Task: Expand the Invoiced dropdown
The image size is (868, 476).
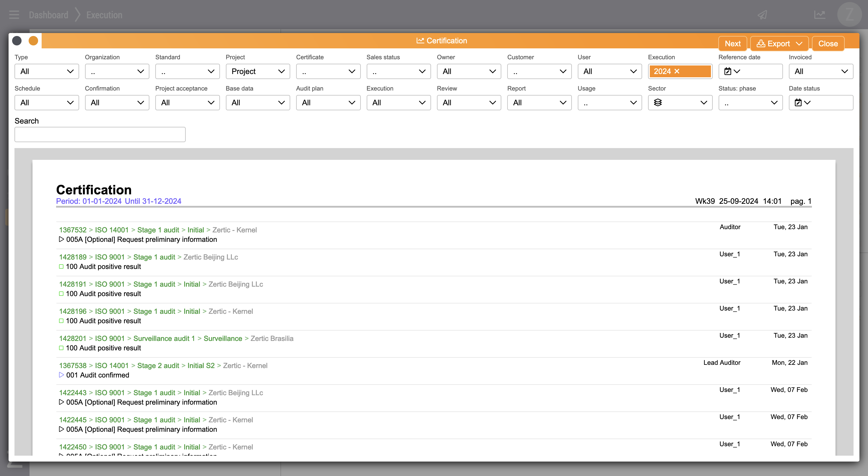Action: [820, 71]
